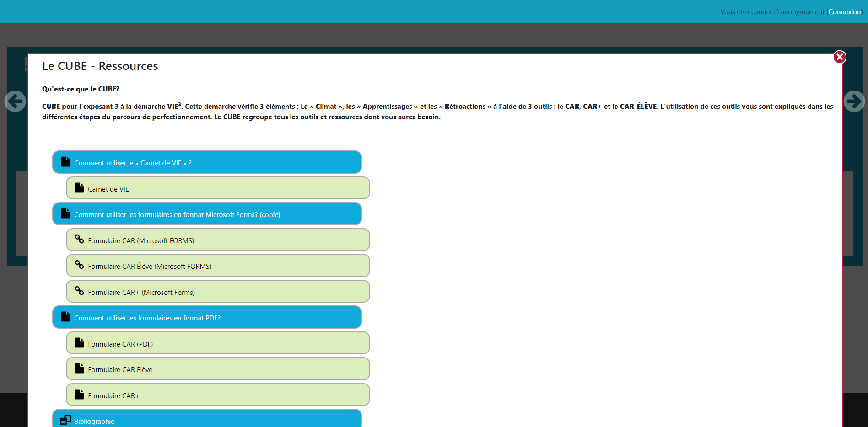Open Formulaire CAR Élève PDF document
This screenshot has height=427, width=868.
pos(218,369)
